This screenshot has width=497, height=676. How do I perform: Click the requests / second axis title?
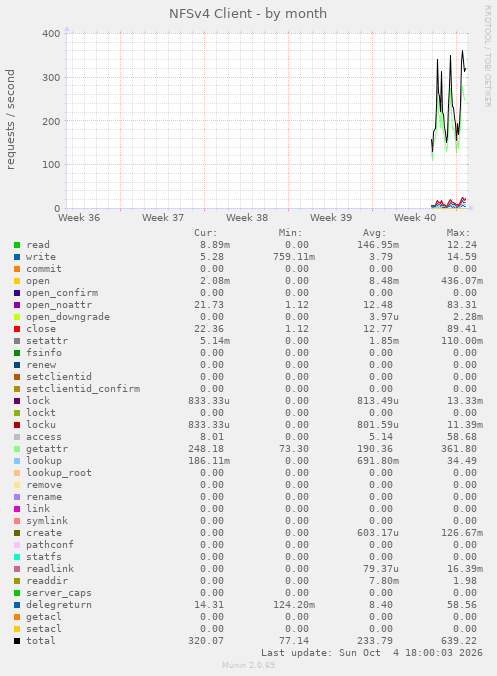click(10, 119)
